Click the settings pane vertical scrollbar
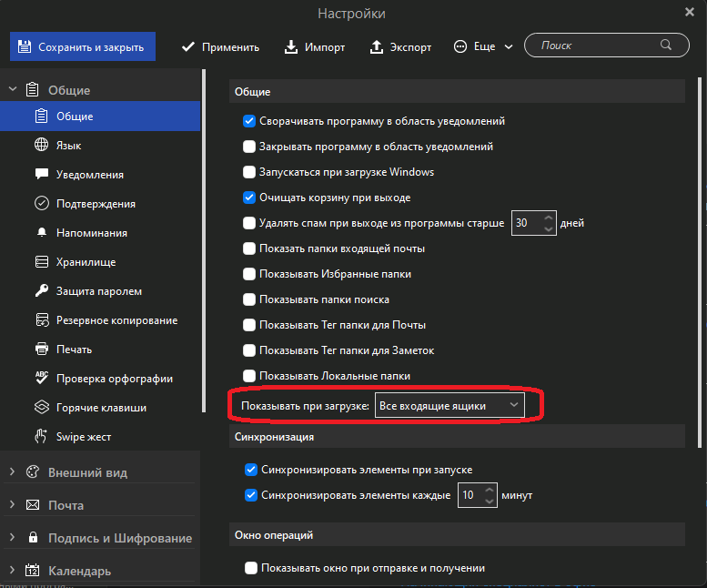The height and width of the screenshot is (588, 707). pos(700,264)
